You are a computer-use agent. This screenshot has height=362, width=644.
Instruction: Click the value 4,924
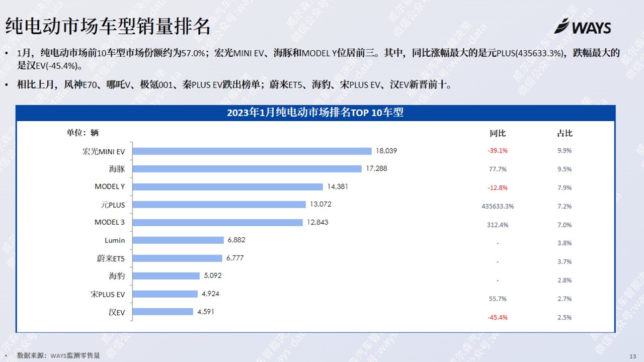click(211, 294)
